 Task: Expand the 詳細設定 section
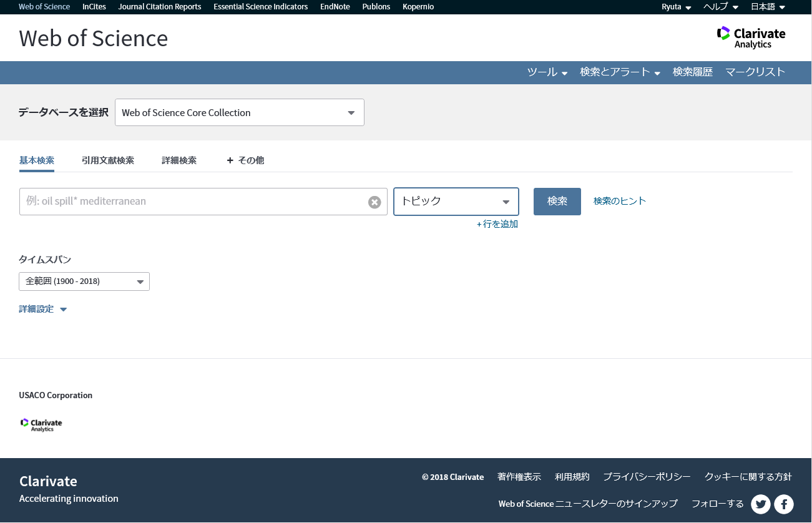point(42,309)
